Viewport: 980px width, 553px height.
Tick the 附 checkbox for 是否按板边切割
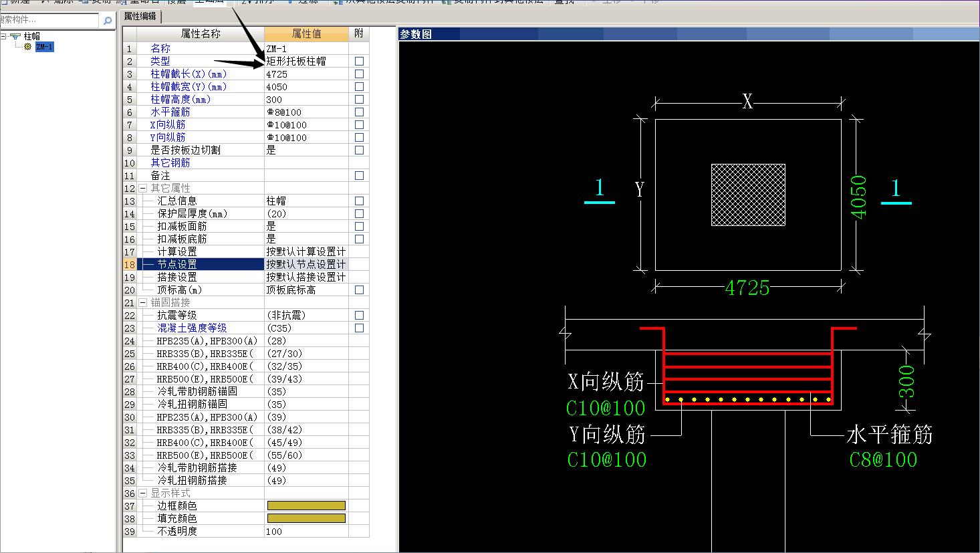point(359,150)
